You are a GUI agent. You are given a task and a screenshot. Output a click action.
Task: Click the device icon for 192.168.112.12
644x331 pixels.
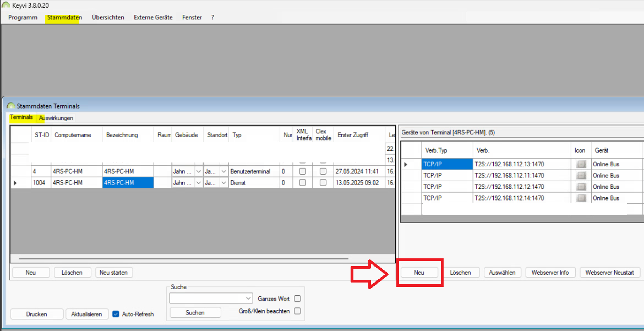[x=581, y=187]
